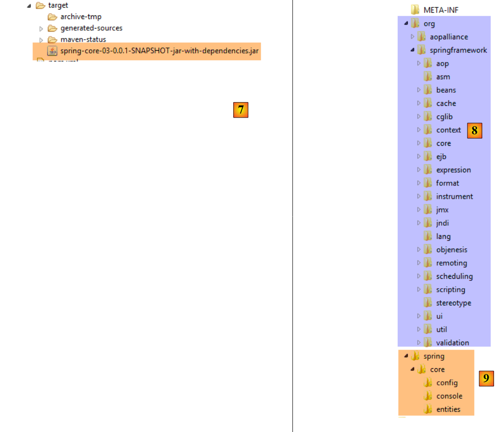The image size is (504, 432).
Task: Select the console package
Action: point(449,396)
